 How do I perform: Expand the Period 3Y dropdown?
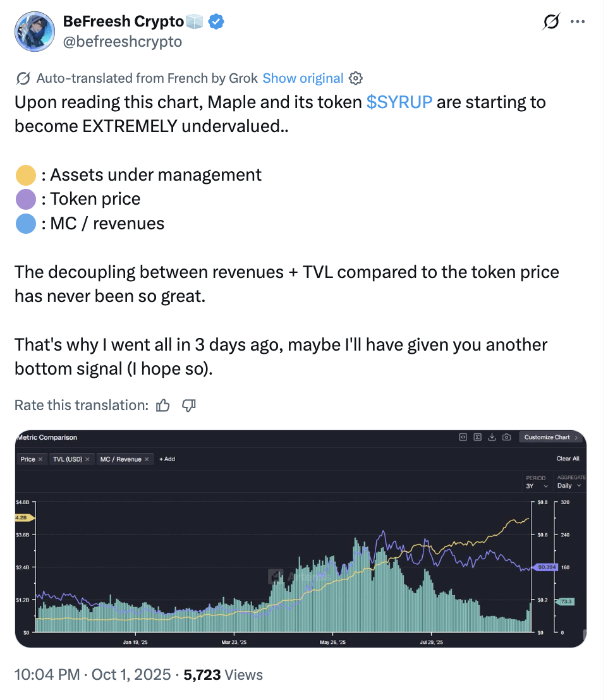[x=537, y=486]
